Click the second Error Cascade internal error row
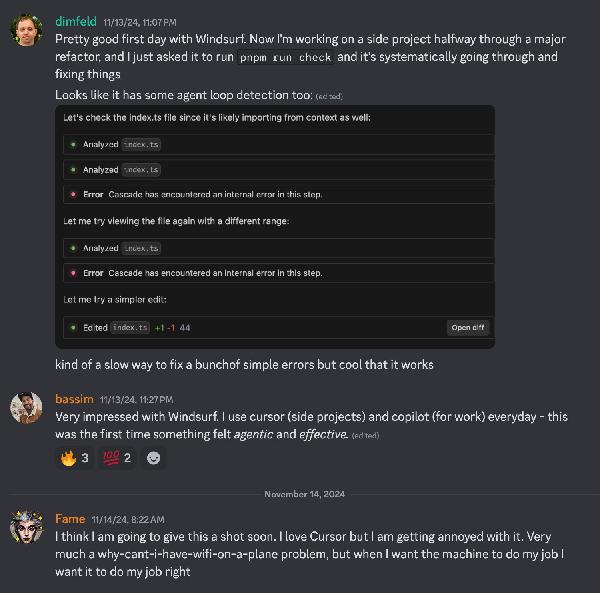This screenshot has height=593, width=600. (x=278, y=273)
